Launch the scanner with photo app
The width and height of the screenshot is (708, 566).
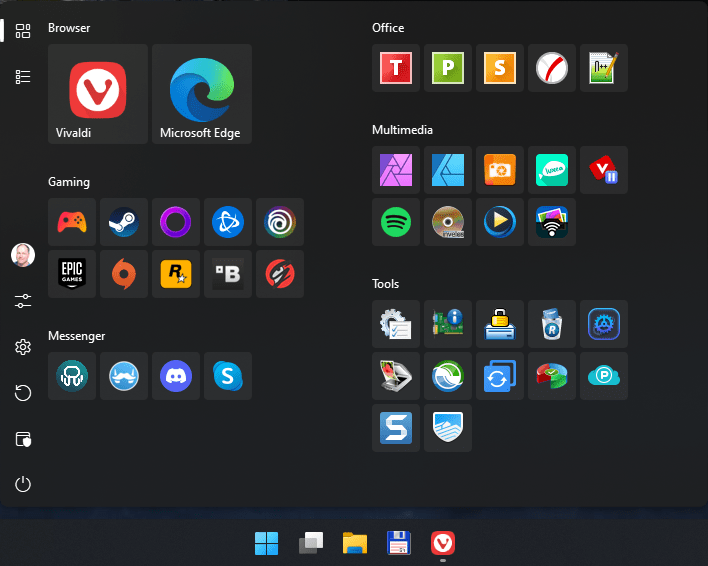[x=396, y=376]
